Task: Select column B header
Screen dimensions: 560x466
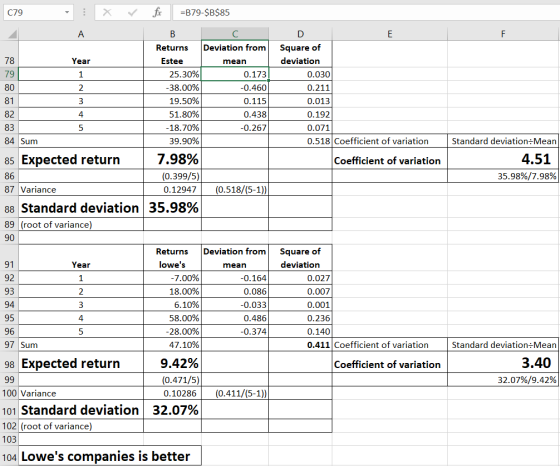Action: tap(172, 34)
